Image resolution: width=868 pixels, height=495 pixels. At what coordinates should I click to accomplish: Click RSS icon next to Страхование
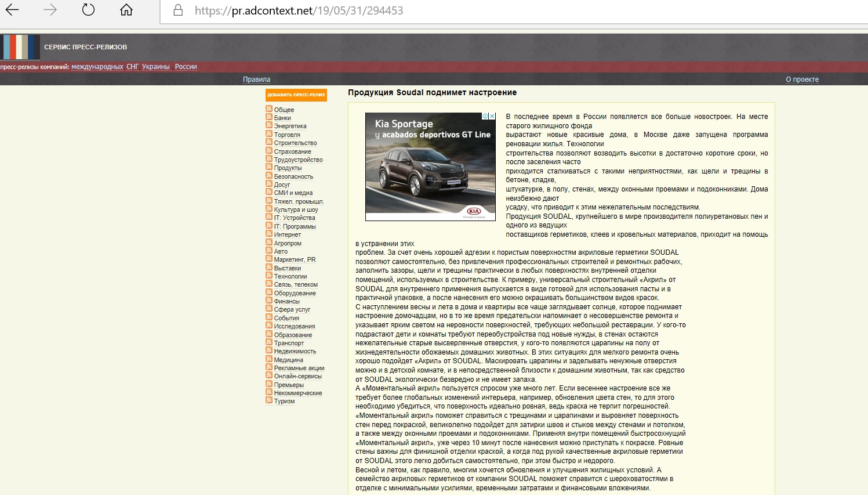pyautogui.click(x=269, y=150)
